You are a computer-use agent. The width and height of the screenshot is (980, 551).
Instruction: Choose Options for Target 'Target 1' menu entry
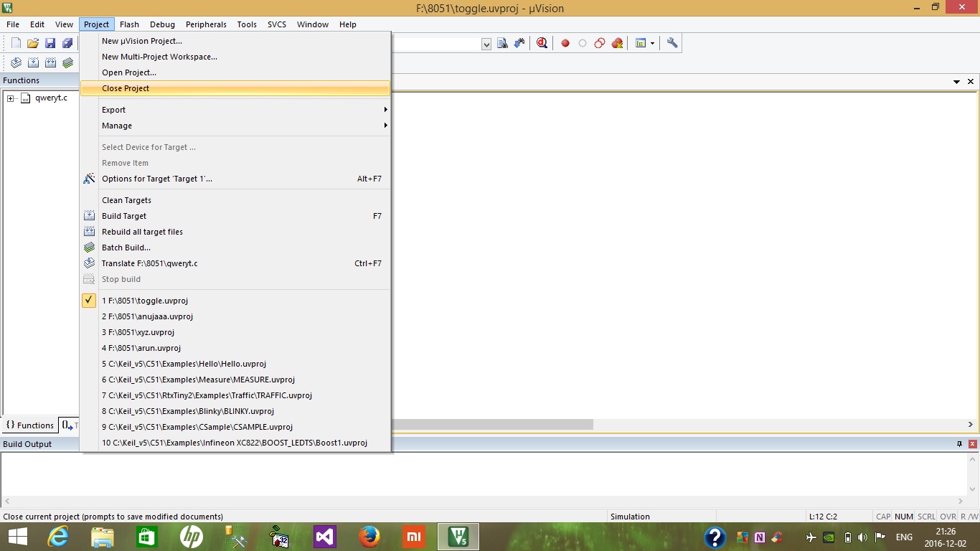156,179
